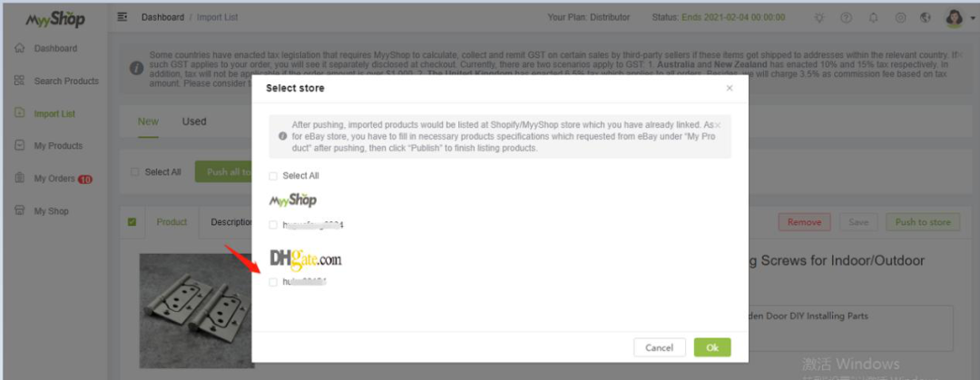
Task: Tick the MyyShop store account checkbox
Action: tap(273, 225)
